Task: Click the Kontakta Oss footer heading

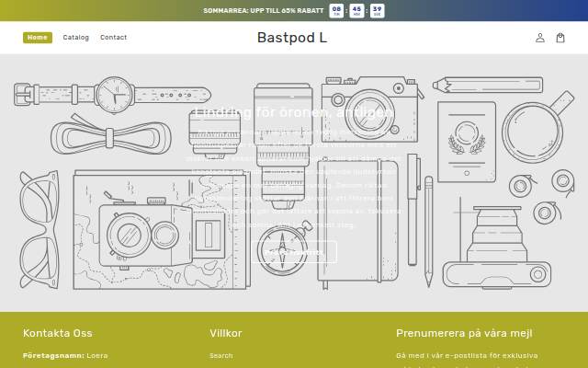Action: coord(57,333)
